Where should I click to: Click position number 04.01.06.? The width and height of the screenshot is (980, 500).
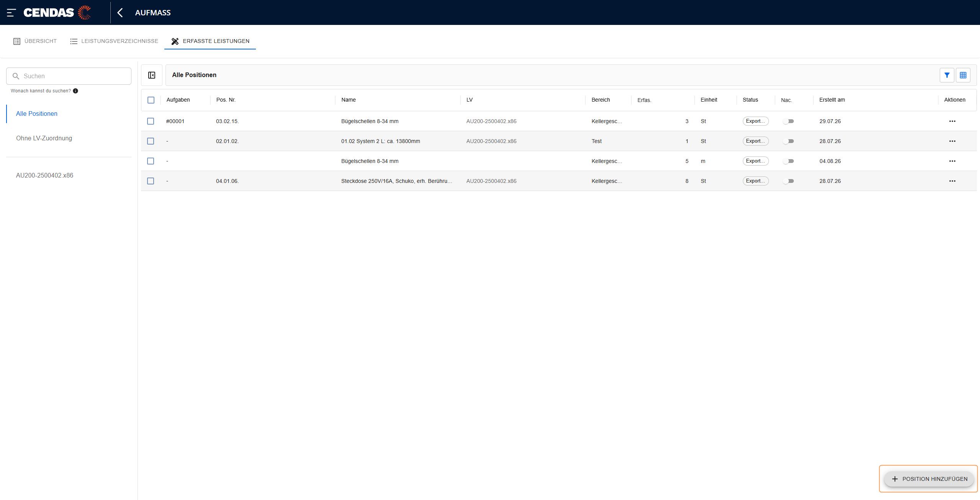point(228,181)
